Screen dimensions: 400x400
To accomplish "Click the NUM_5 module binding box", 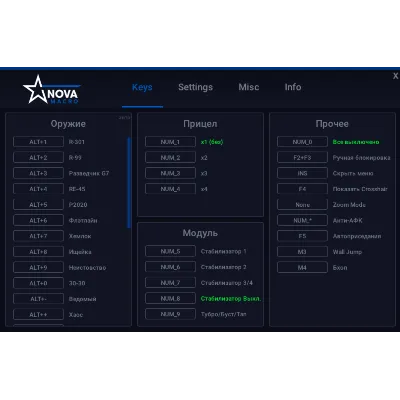I will tap(170, 251).
